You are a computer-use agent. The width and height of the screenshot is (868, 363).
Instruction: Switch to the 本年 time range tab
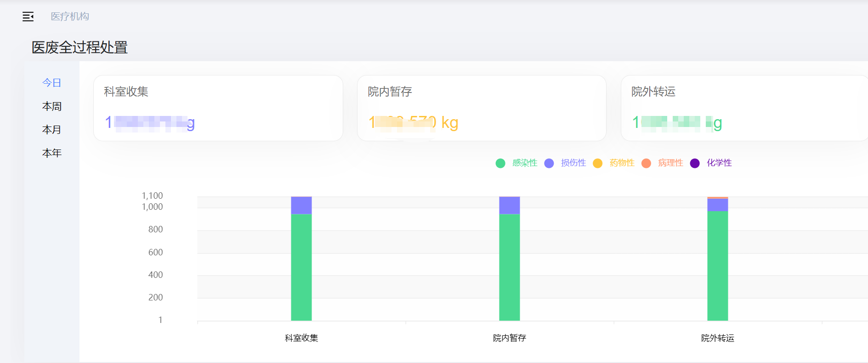coord(52,153)
